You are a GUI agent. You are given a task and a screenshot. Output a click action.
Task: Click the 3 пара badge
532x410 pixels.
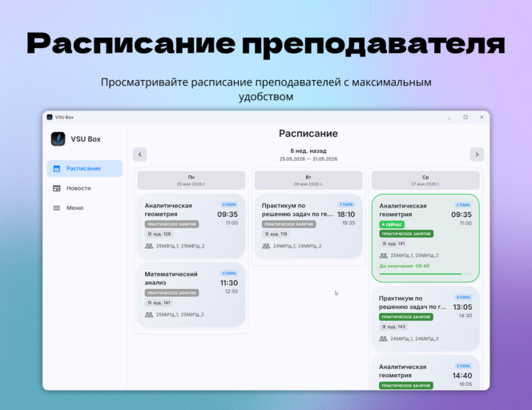[x=229, y=273]
